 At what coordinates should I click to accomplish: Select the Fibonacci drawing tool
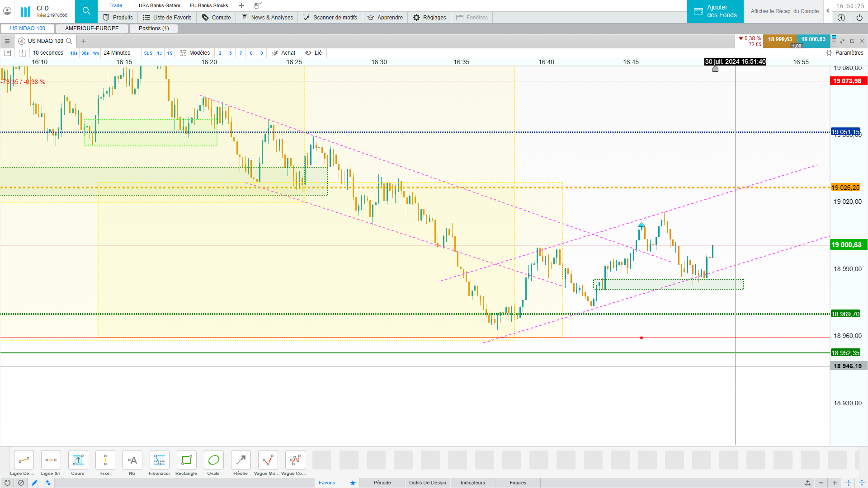click(159, 460)
